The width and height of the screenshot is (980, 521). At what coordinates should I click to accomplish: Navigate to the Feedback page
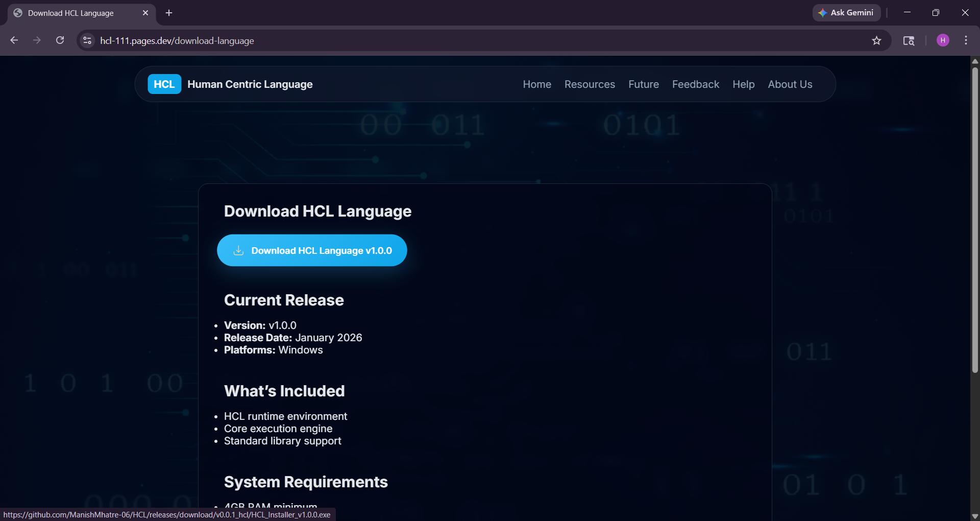(695, 84)
